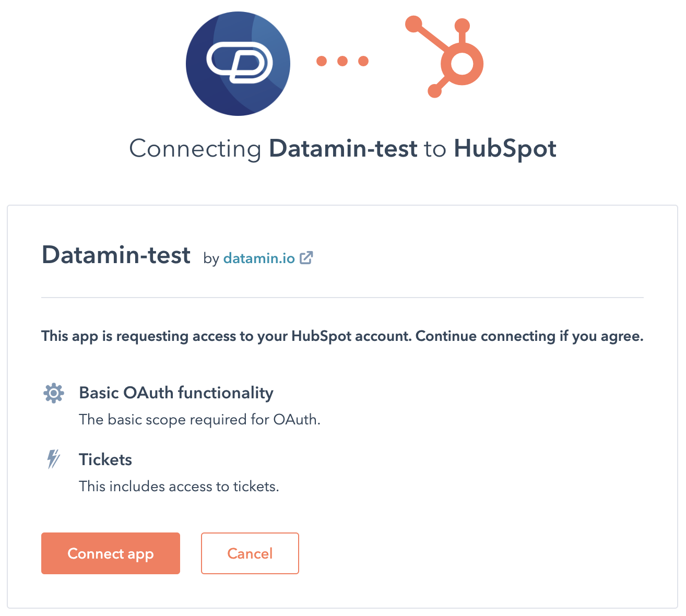Click bold "HubSpot" in the top heading

point(505,149)
